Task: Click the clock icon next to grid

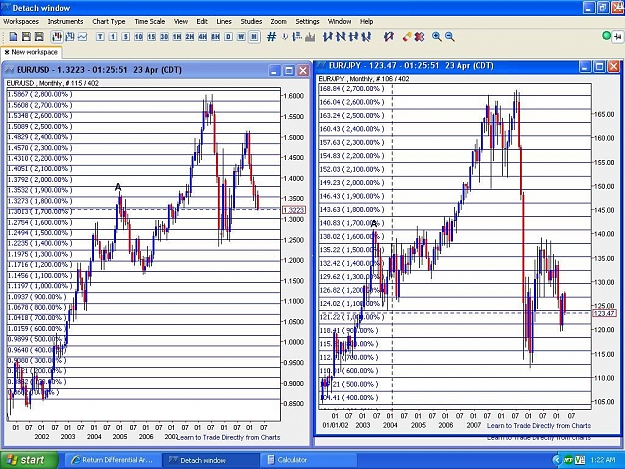Action: point(285,37)
